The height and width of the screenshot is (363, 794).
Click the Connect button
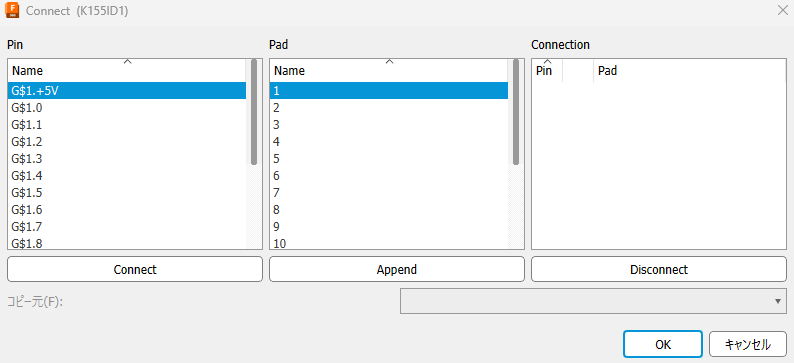pyautogui.click(x=135, y=269)
